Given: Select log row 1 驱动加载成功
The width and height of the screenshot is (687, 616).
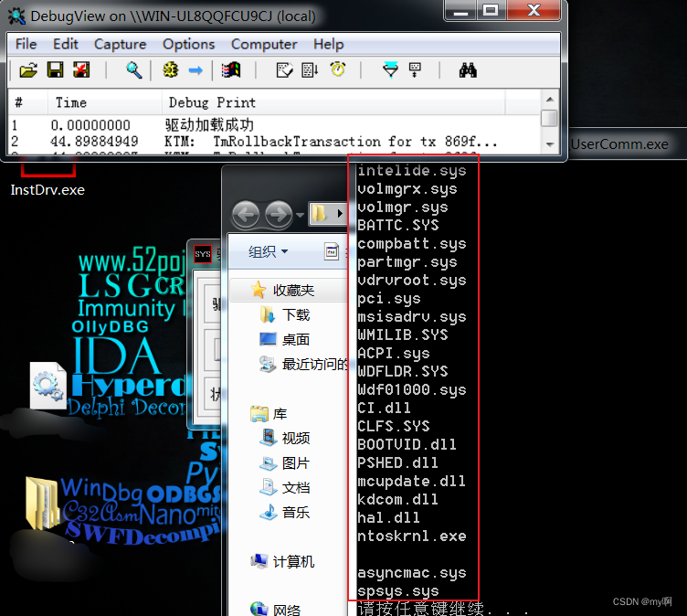Looking at the screenshot, I should (x=274, y=125).
